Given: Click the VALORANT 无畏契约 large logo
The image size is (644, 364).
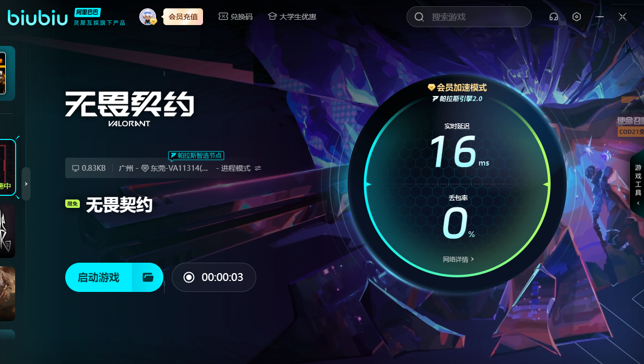Looking at the screenshot, I should pyautogui.click(x=129, y=110).
